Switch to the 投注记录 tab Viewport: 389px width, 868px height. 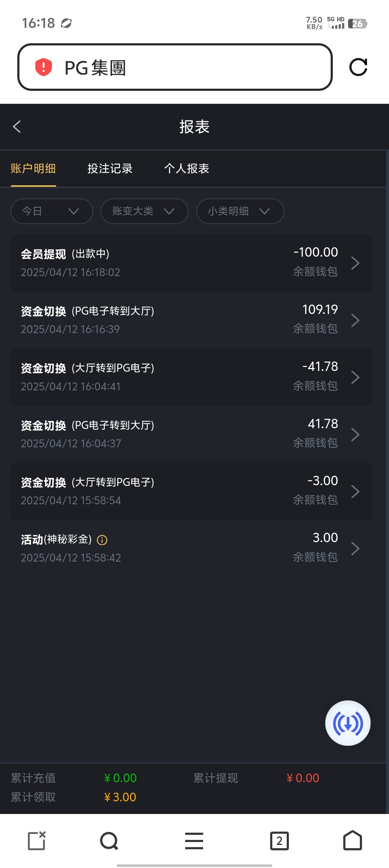pyautogui.click(x=110, y=169)
